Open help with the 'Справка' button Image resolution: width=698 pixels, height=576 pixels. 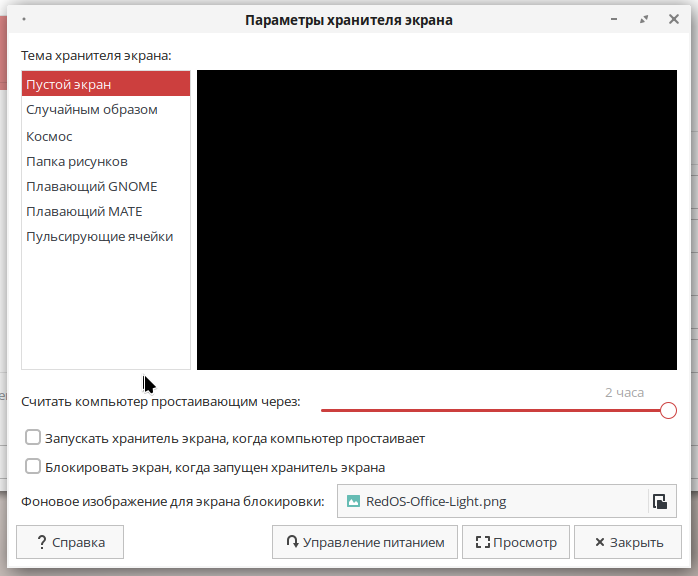point(70,542)
